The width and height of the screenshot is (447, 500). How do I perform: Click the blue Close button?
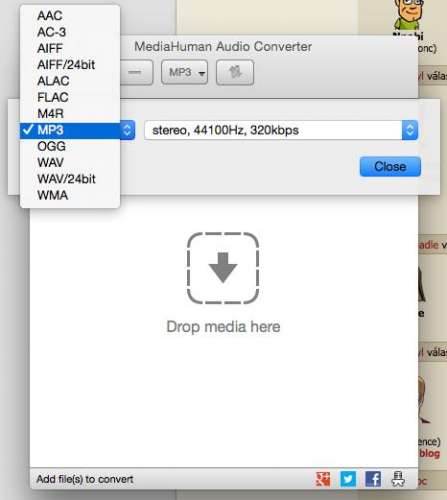coord(390,166)
